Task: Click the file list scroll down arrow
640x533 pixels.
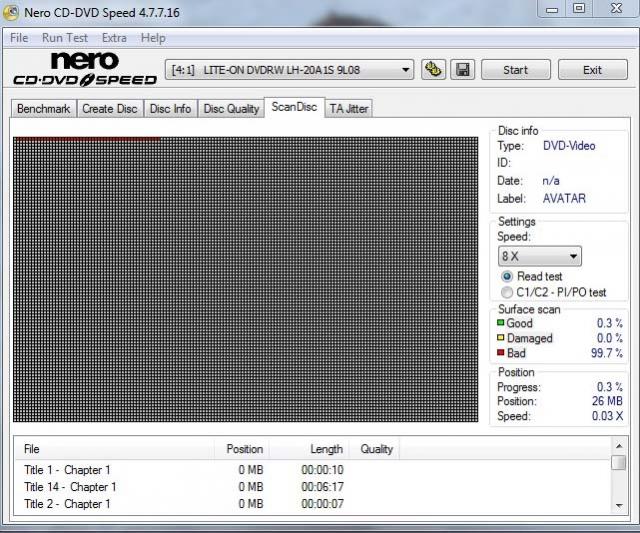Action: pyautogui.click(x=619, y=506)
